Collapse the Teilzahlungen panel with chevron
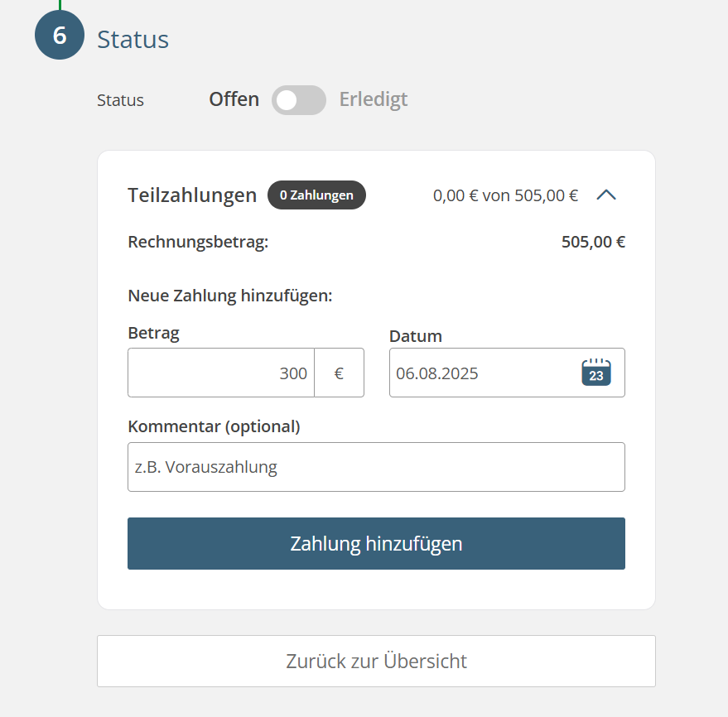Image resolution: width=728 pixels, height=717 pixels. point(606,195)
